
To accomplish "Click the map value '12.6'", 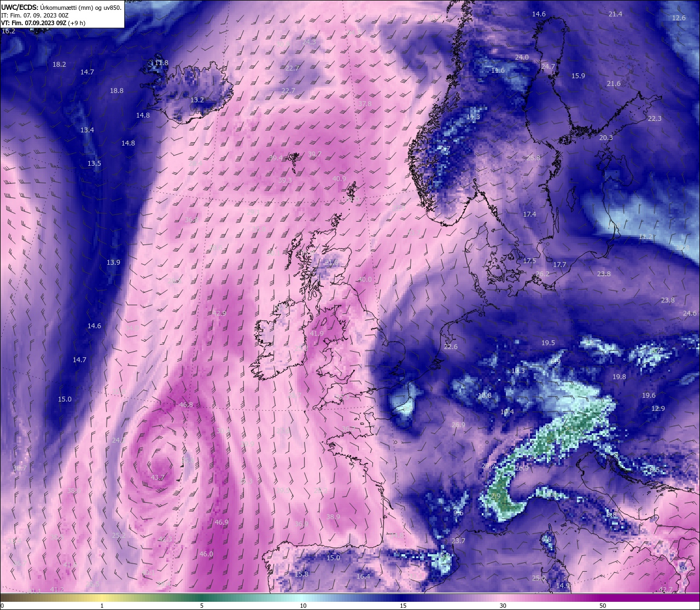I will coord(679,18).
